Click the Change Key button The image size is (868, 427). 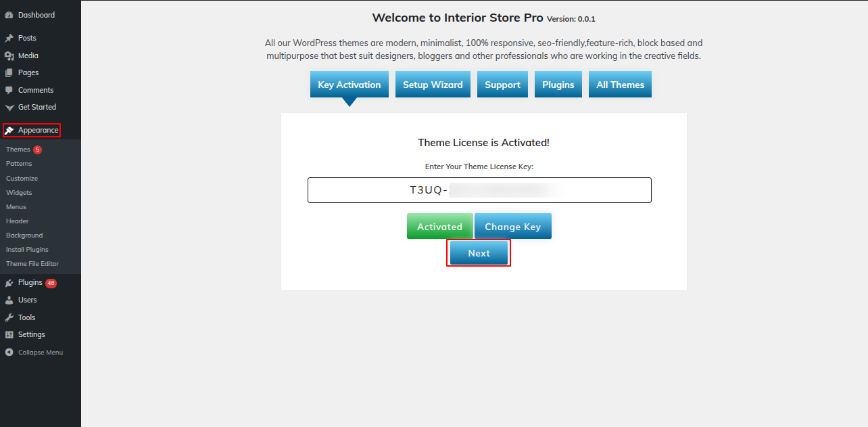[512, 227]
